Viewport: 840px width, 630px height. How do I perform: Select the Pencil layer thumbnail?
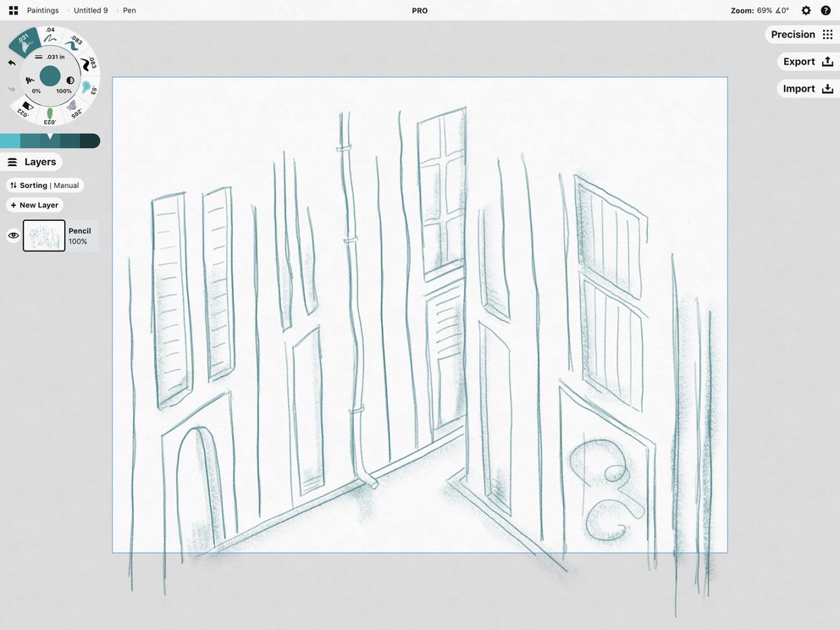(44, 235)
